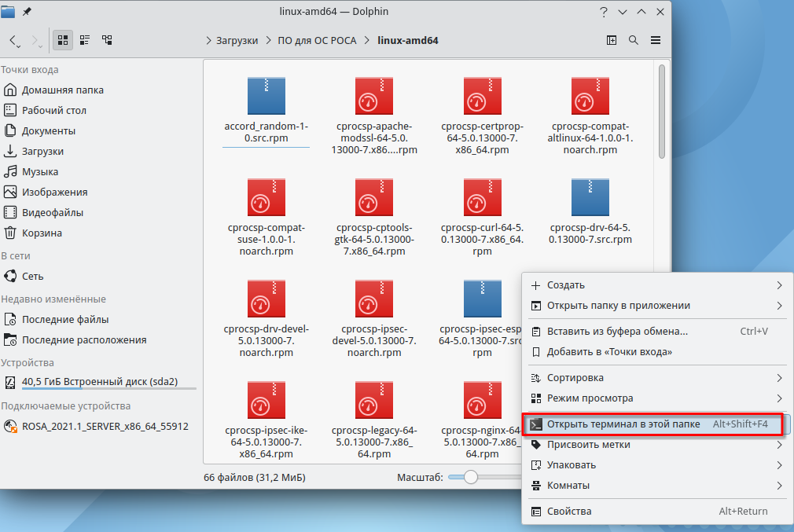This screenshot has height=532, width=794.
Task: Select the accord_random-1-0.src.rpm file
Action: (x=267, y=110)
